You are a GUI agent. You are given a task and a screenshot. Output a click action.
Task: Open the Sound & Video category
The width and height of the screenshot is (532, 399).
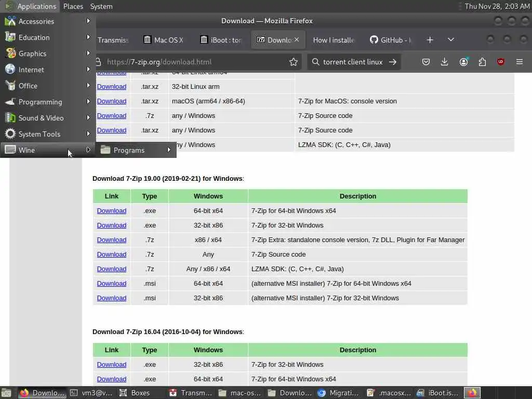point(48,118)
